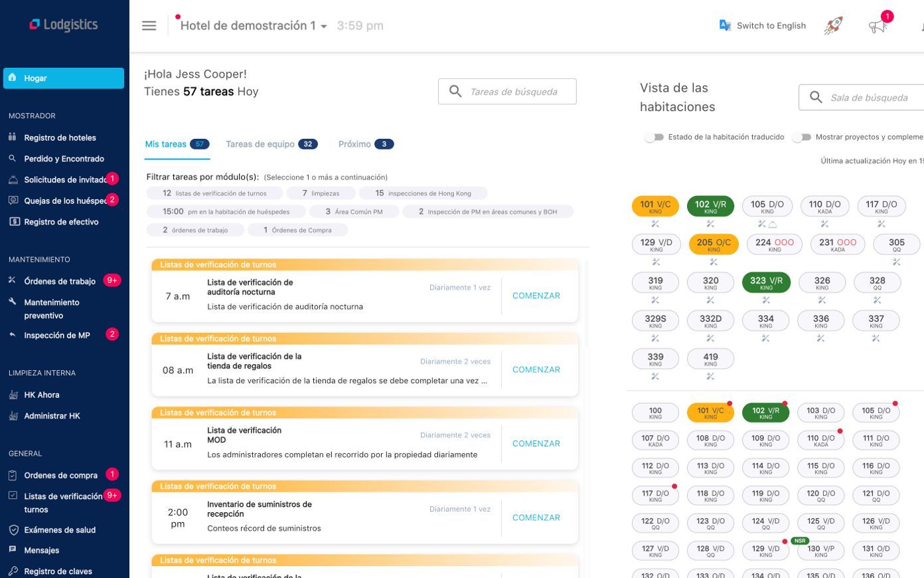
Task: Select room 323 V/R green badge
Action: [x=766, y=282]
